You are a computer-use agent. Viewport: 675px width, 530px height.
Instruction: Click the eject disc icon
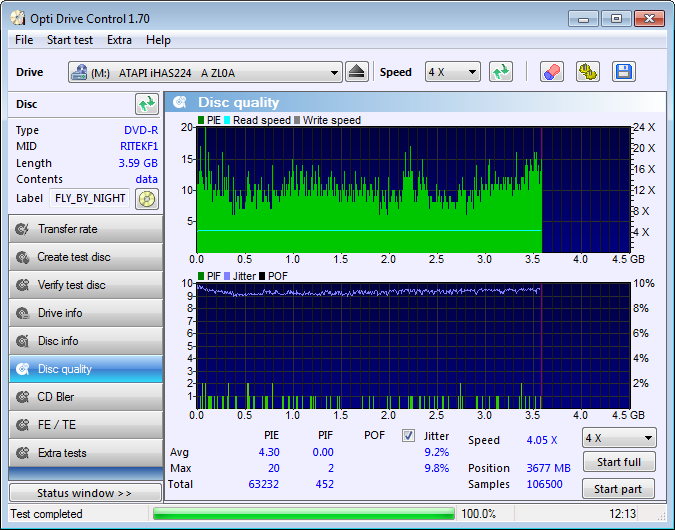[357, 72]
